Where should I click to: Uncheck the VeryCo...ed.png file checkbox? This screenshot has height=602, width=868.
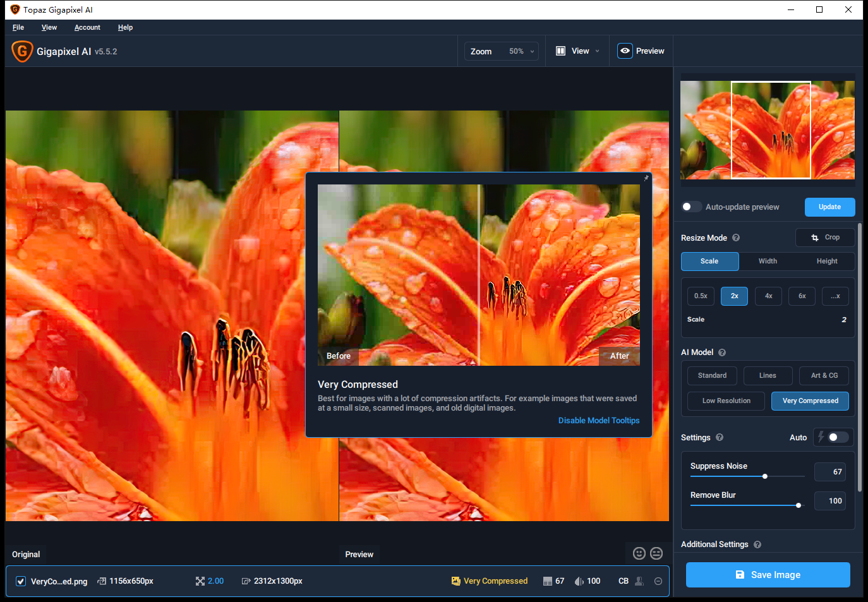pos(21,581)
